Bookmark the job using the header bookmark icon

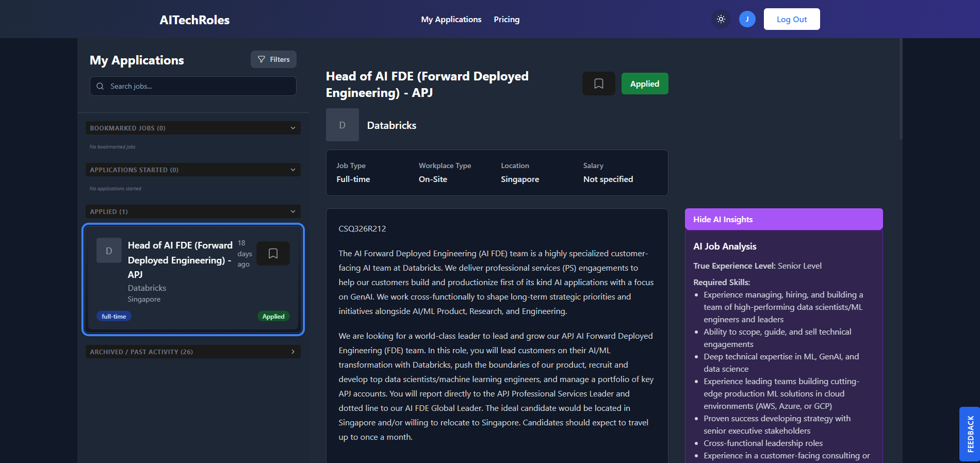(598, 84)
